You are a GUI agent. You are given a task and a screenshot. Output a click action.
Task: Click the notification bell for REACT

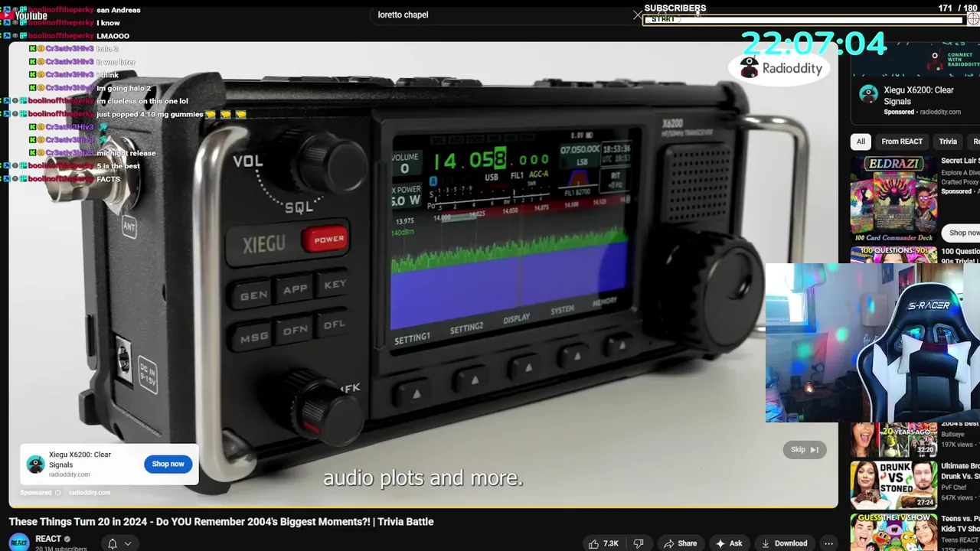point(112,543)
